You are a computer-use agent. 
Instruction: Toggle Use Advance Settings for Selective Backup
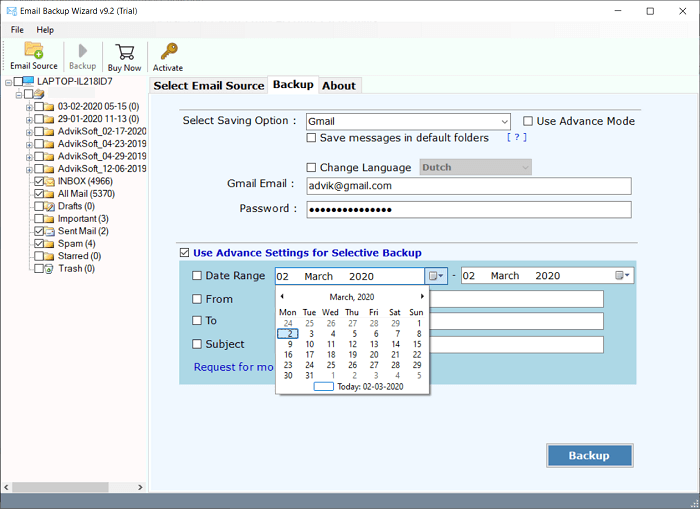coord(184,253)
